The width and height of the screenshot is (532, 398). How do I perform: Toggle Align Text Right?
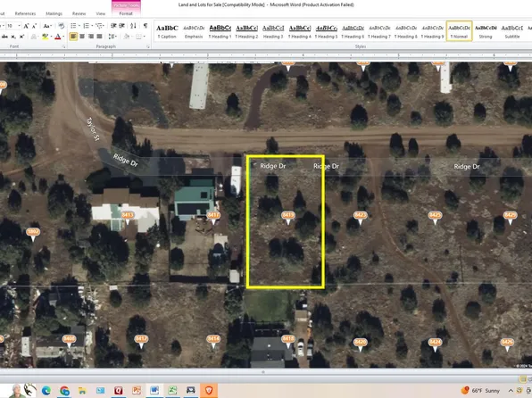(x=90, y=37)
